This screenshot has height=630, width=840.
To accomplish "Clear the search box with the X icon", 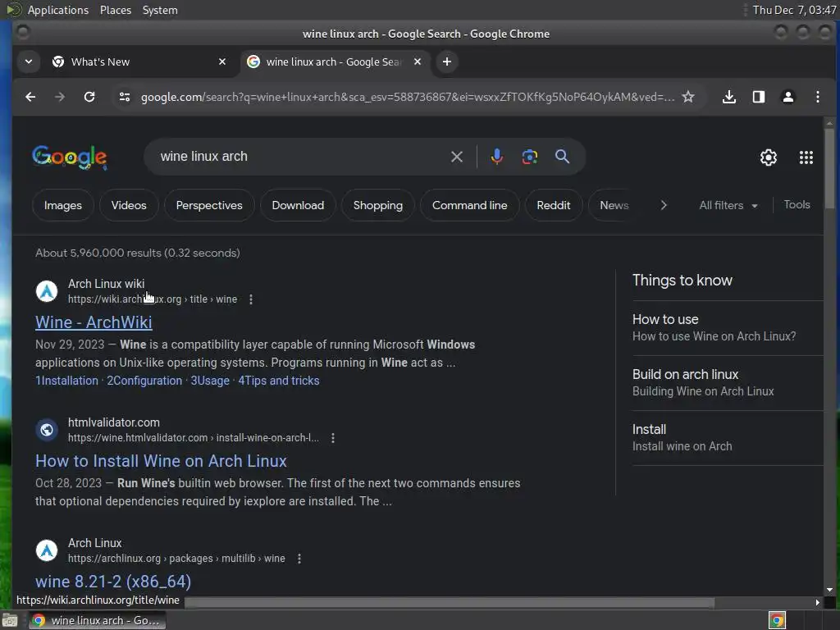I will pos(456,157).
